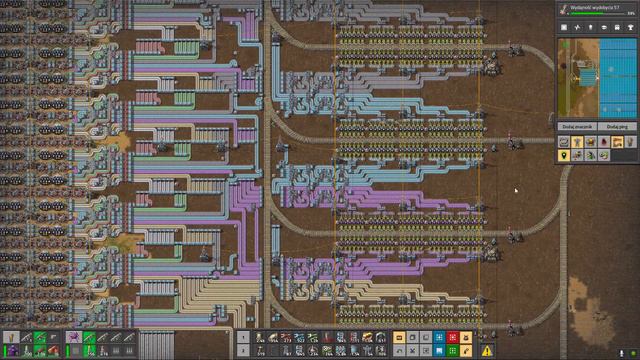This screenshot has width=640, height=360.
Task: Pick the eighth item in quickbar row 2
Action: coord(354,350)
